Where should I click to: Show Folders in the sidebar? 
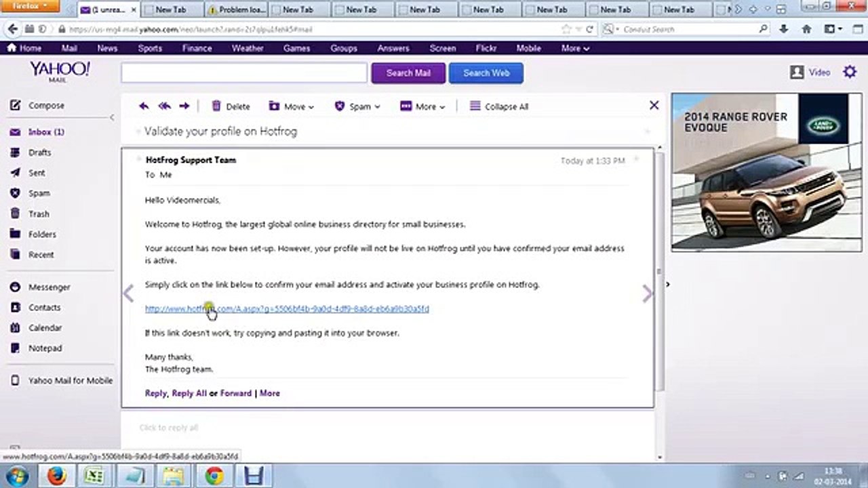(x=33, y=235)
